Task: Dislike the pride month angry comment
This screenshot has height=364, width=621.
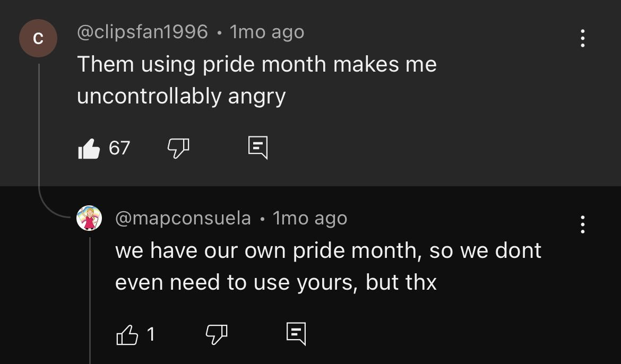Action: pos(178,148)
